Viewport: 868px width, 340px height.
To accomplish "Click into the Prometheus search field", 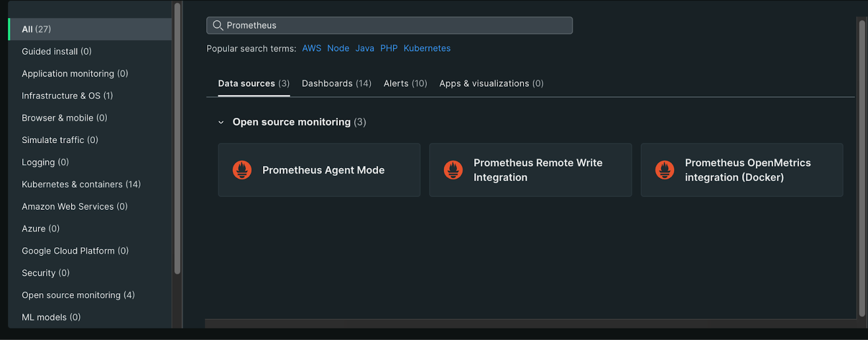I will [396, 25].
